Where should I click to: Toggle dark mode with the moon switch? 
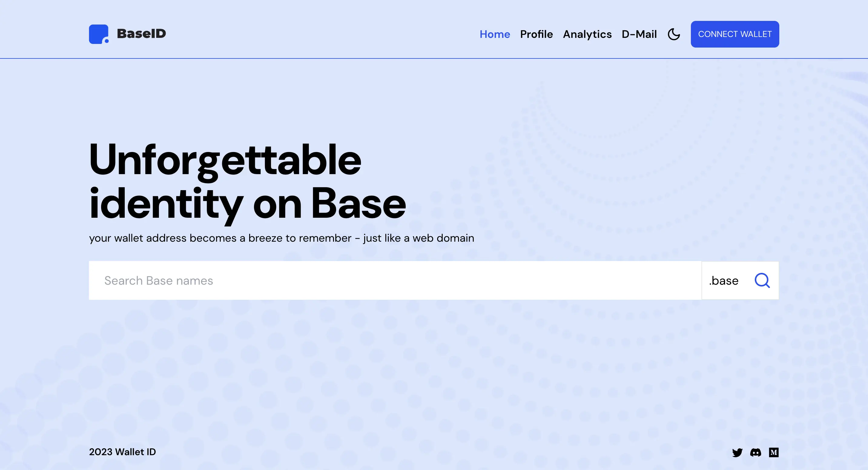click(674, 34)
